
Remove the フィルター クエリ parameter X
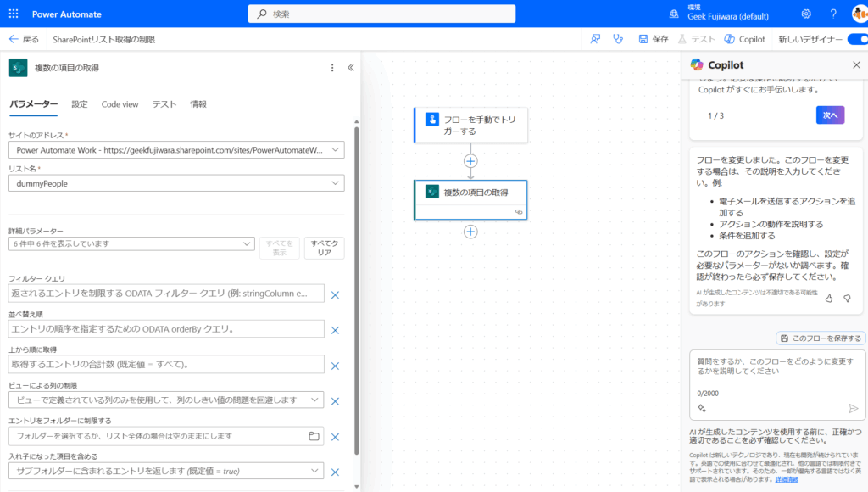(x=335, y=294)
